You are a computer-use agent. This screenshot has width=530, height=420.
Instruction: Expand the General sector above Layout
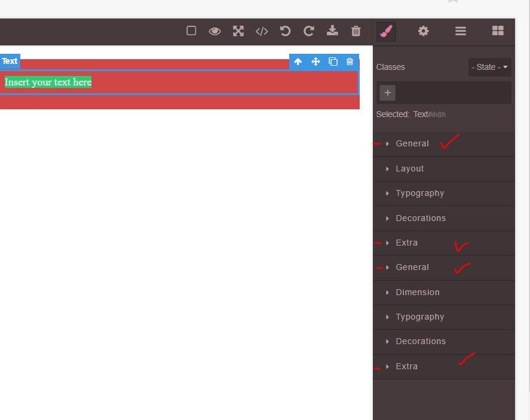coord(444,143)
